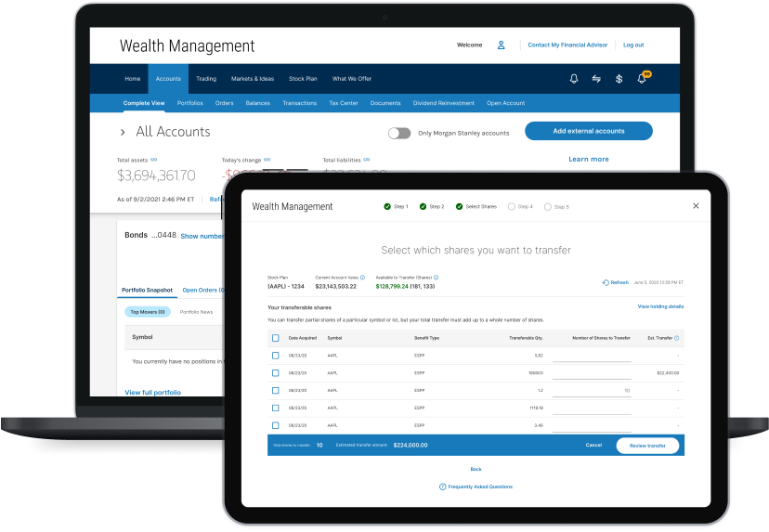
Task: Switch to Documents tab
Action: [385, 103]
